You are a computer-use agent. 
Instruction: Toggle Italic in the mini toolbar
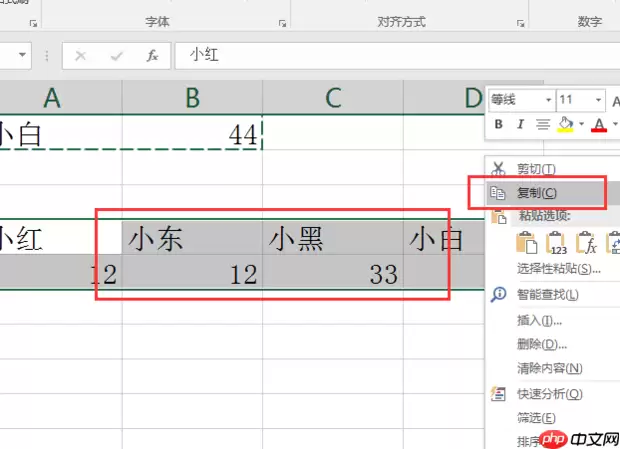pos(520,124)
